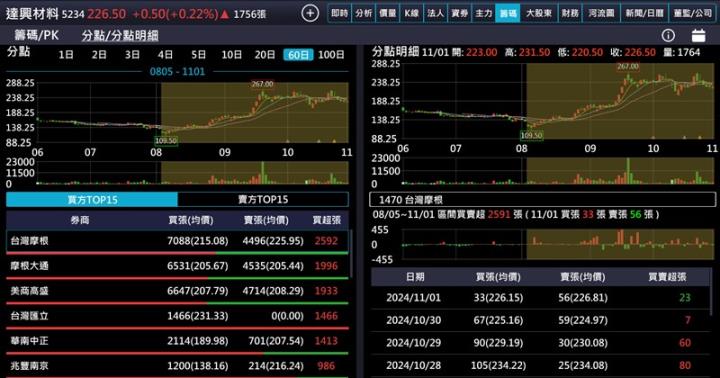Open the calendar date picker icon
The image size is (720, 378).
tap(698, 35)
